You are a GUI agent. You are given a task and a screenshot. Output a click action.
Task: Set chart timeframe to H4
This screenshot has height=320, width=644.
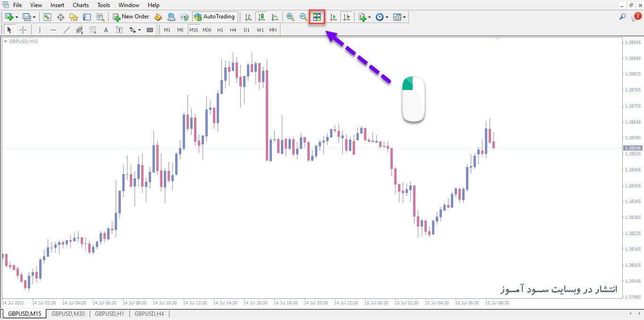[232, 29]
